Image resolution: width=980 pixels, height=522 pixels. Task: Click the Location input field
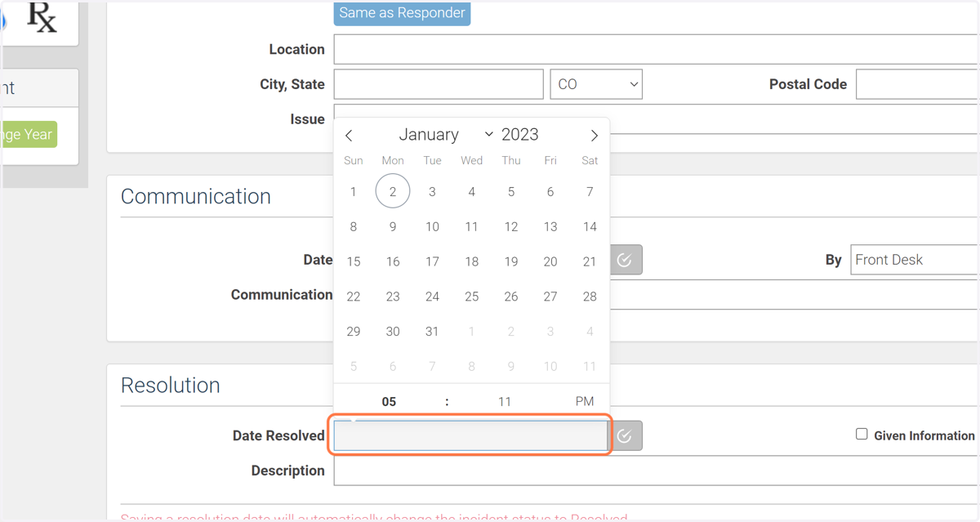(x=657, y=49)
